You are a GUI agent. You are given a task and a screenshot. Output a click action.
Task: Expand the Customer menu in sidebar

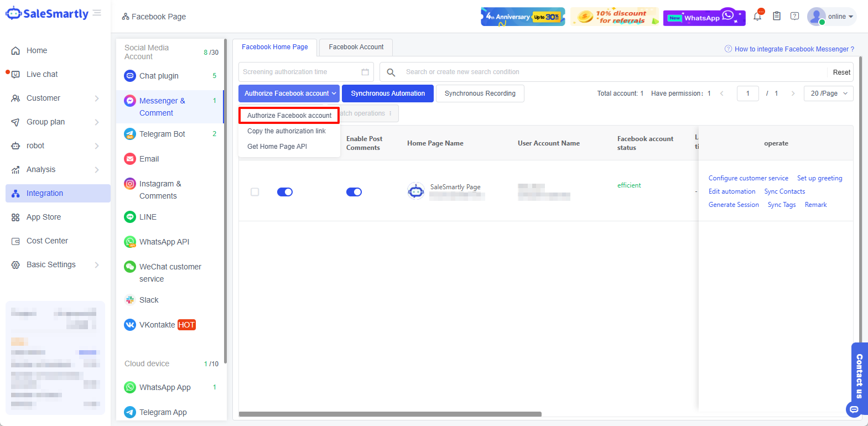(x=55, y=98)
